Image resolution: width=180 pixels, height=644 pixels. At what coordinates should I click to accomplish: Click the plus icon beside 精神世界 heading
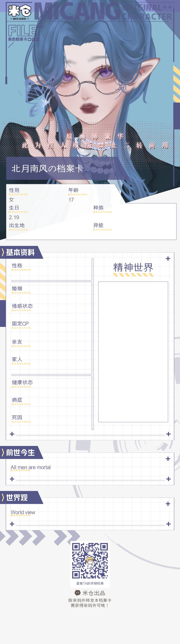(x=168, y=259)
